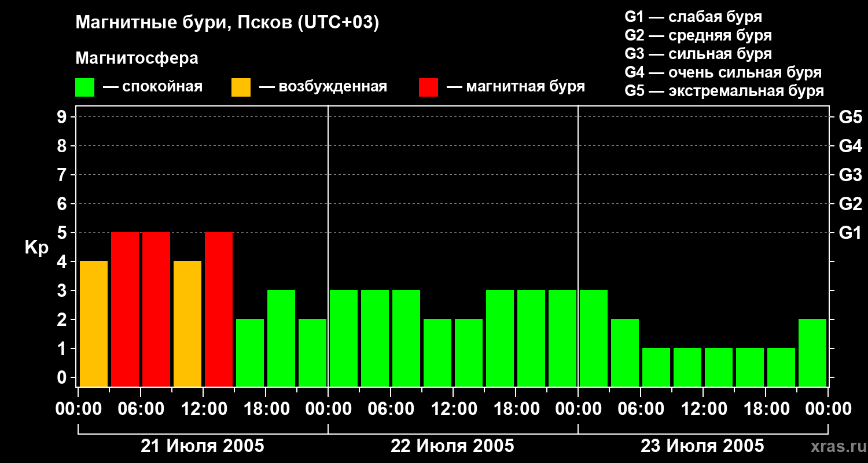Click the orange Kp 4 bar for 00:00–03:00, 21 Июля
Image resolution: width=868 pixels, height=463 pixels.
click(x=94, y=324)
